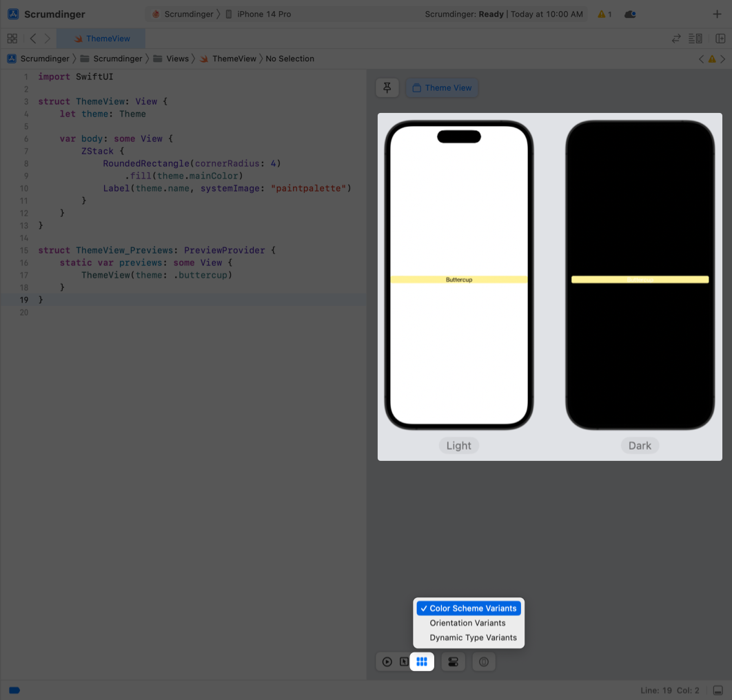The width and height of the screenshot is (732, 700).
Task: Open ThemeView in the breadcrumb bar
Action: [234, 59]
